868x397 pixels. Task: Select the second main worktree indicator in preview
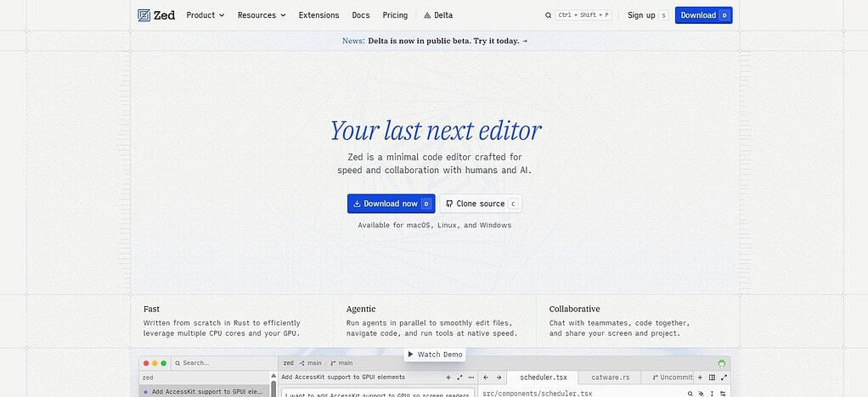(x=341, y=363)
